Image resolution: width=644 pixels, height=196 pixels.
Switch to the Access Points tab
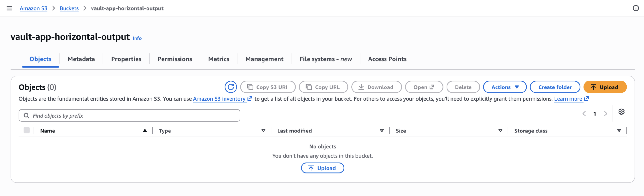387,59
